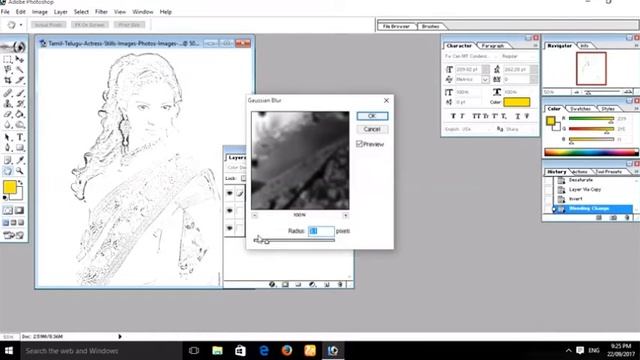The height and width of the screenshot is (360, 640).
Task: Select the Eyedropper tool
Action: pos(20,160)
